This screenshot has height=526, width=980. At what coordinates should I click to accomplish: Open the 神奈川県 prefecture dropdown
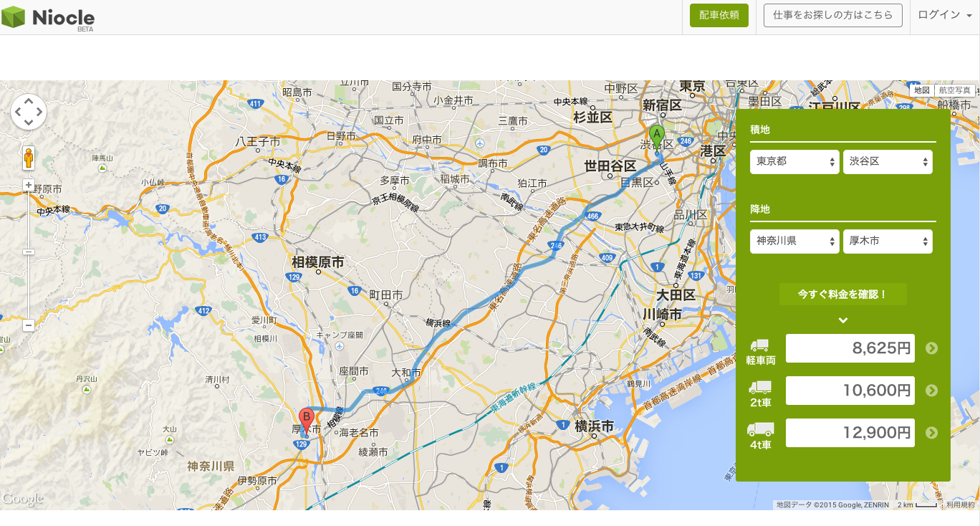794,242
